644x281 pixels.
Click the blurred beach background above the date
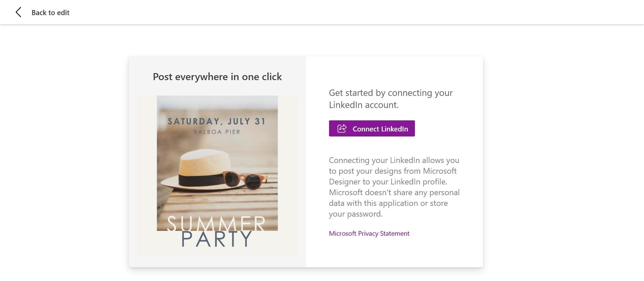(217, 106)
